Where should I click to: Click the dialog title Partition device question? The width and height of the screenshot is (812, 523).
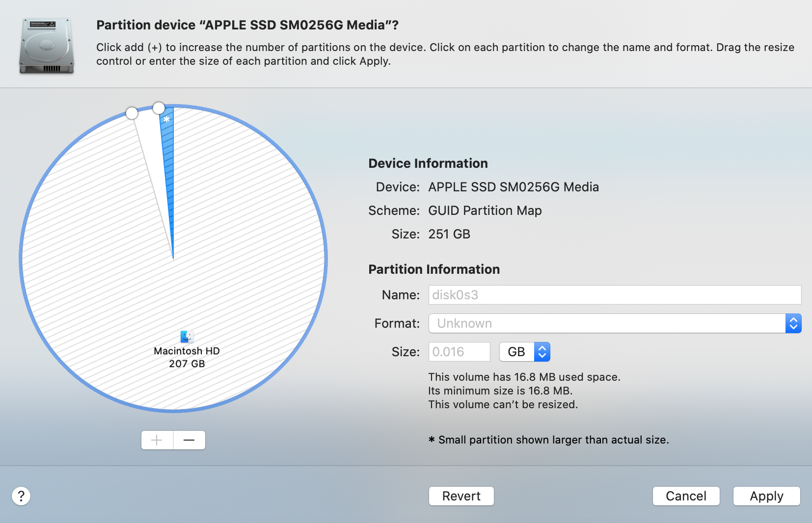point(247,25)
